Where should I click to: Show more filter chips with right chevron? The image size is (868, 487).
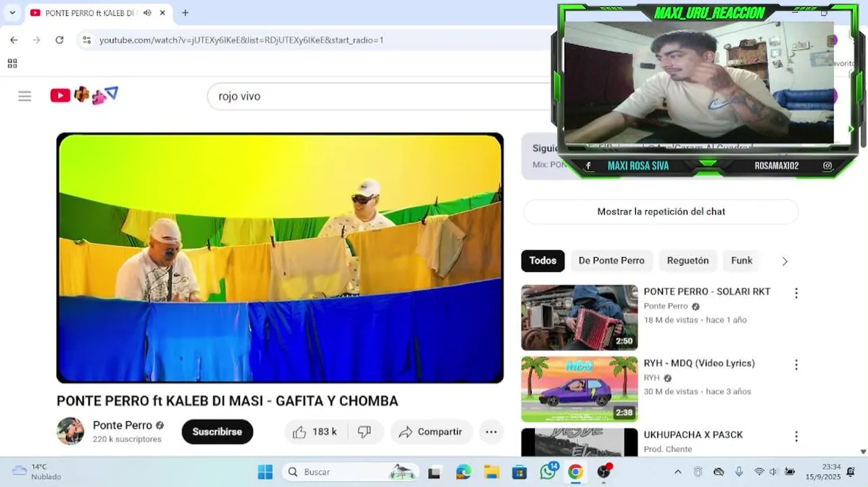click(785, 261)
